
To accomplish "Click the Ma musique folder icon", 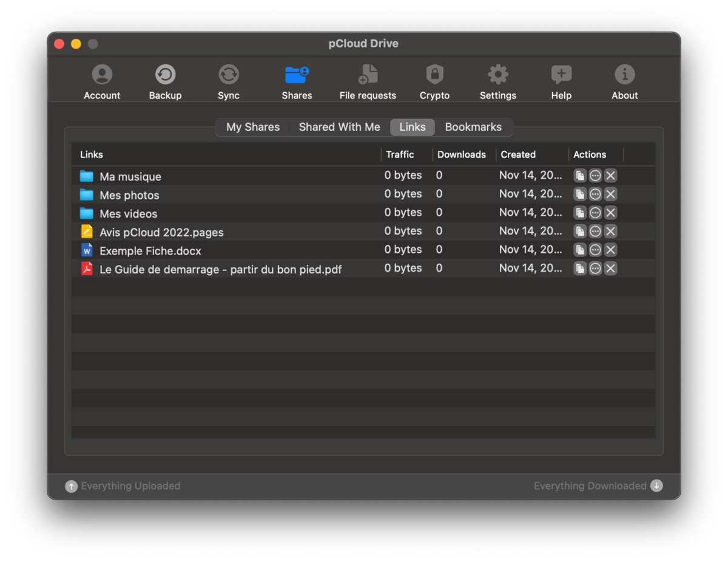I will click(87, 176).
